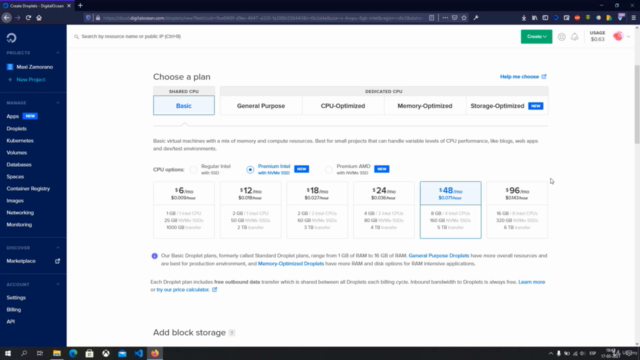Open the Firefox hamburger menu
The height and width of the screenshot is (360, 640).
pos(633,18)
